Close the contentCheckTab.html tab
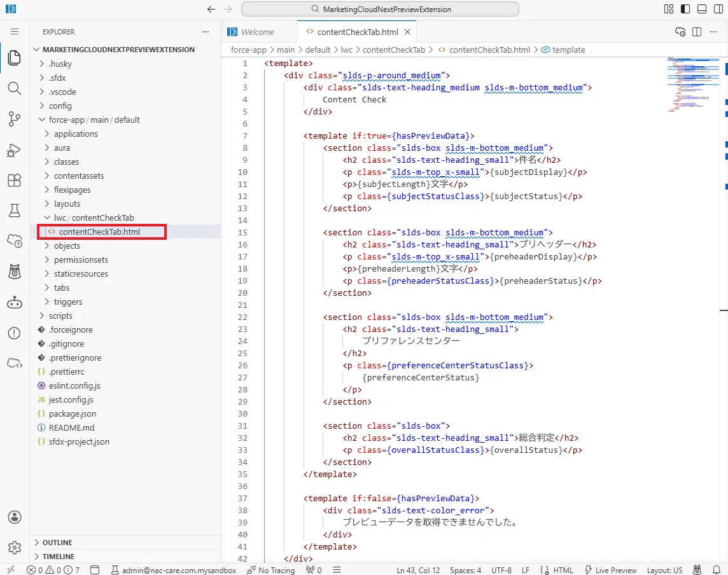728x575 pixels. click(407, 32)
